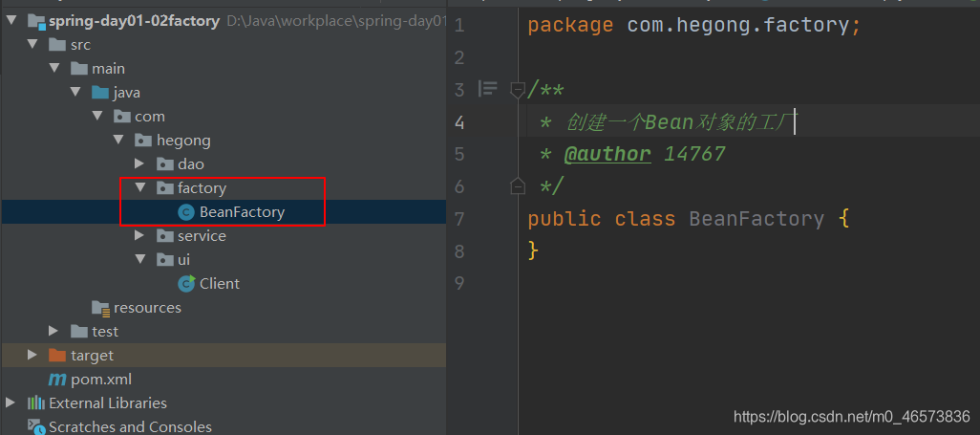Click the orange target folder icon

tap(57, 356)
